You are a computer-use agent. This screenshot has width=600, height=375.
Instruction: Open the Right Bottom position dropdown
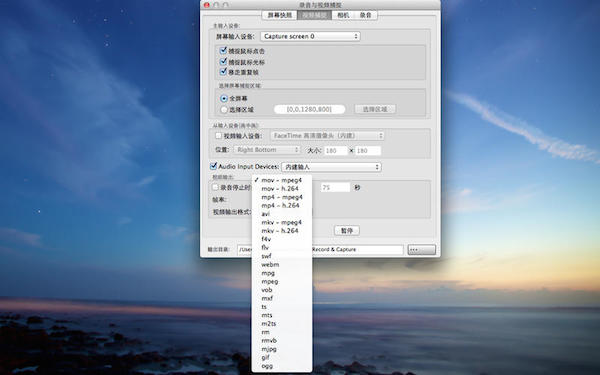267,150
